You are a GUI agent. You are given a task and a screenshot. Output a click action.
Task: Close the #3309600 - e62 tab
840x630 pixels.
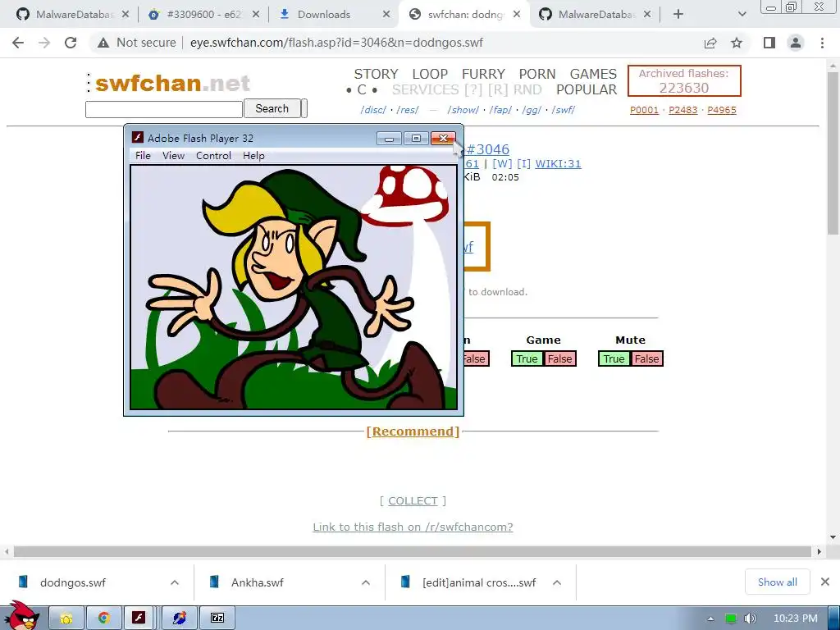point(256,15)
